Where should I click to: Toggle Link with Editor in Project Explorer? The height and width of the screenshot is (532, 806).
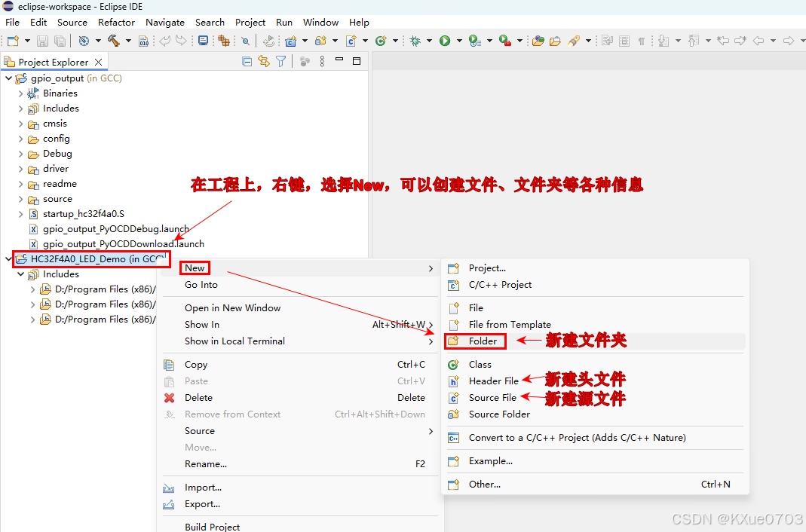264,62
